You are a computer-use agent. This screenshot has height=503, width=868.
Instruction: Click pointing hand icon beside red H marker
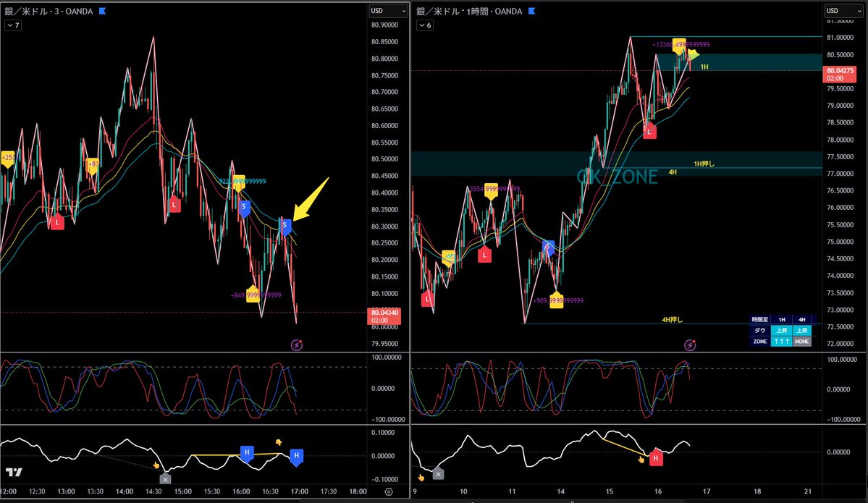pos(641,460)
